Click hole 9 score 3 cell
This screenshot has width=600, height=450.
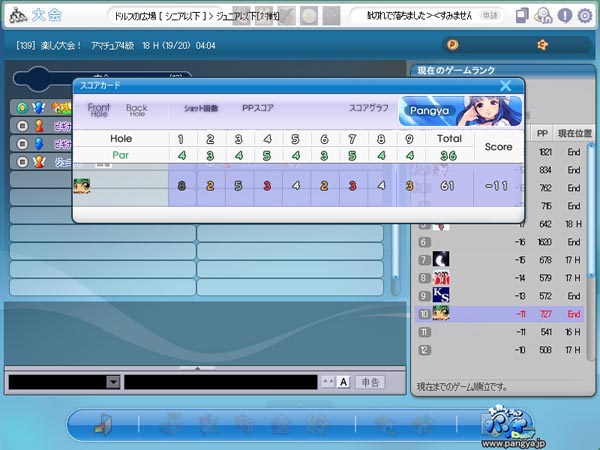409,186
